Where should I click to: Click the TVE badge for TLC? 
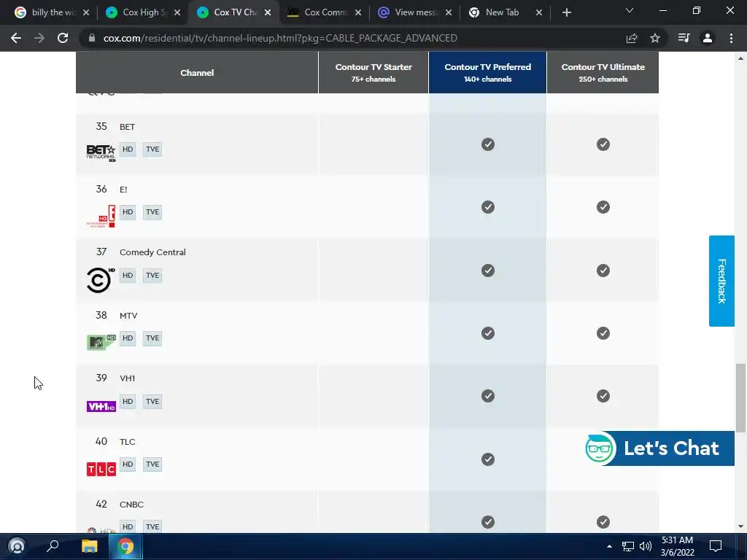[152, 464]
